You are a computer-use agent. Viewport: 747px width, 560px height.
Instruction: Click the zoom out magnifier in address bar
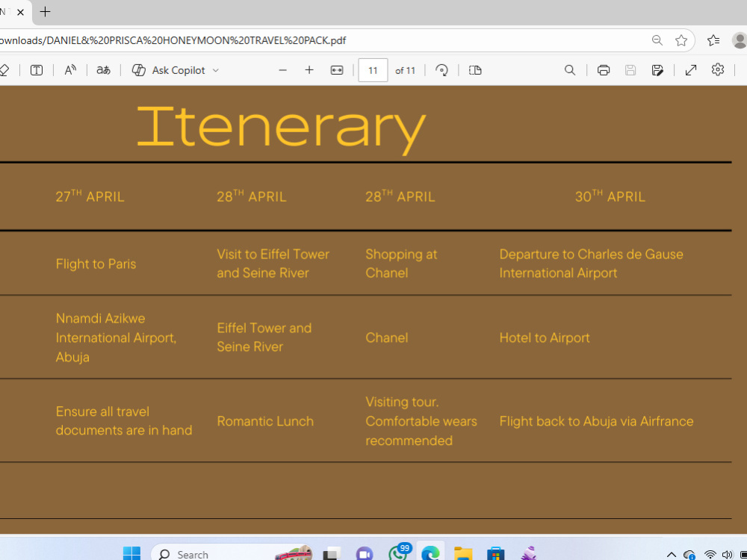coord(657,40)
